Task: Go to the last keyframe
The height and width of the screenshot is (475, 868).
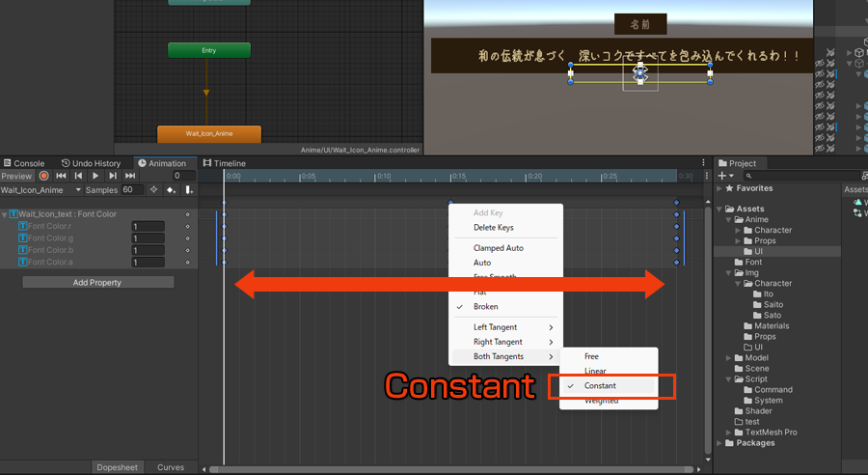Action: (130, 176)
